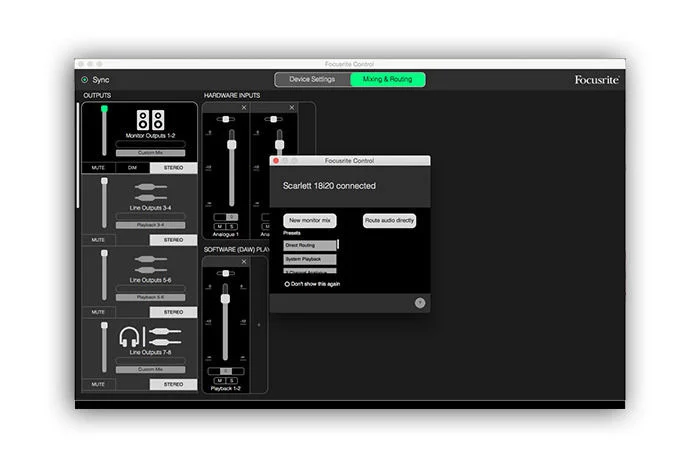Viewport: 700px width, 471px height.
Task: Click the Line Outputs 5-6 level slider
Action: click(x=104, y=275)
